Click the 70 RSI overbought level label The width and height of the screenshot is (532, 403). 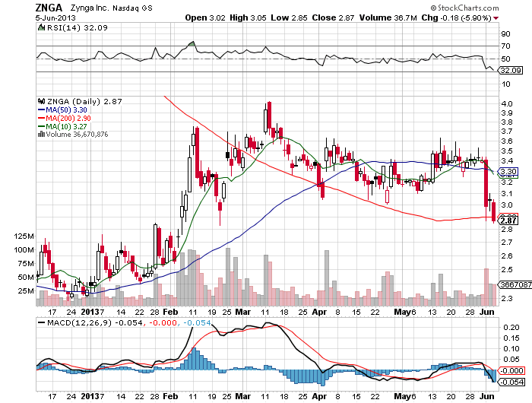click(506, 46)
